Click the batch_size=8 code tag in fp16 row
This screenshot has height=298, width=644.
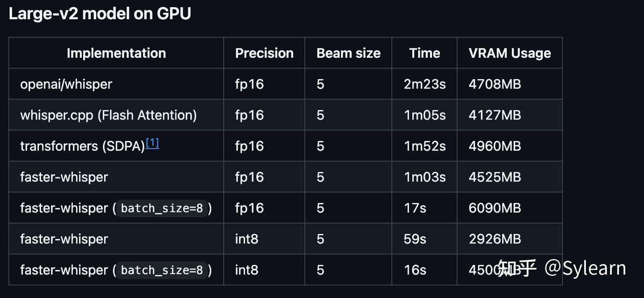[x=162, y=209]
